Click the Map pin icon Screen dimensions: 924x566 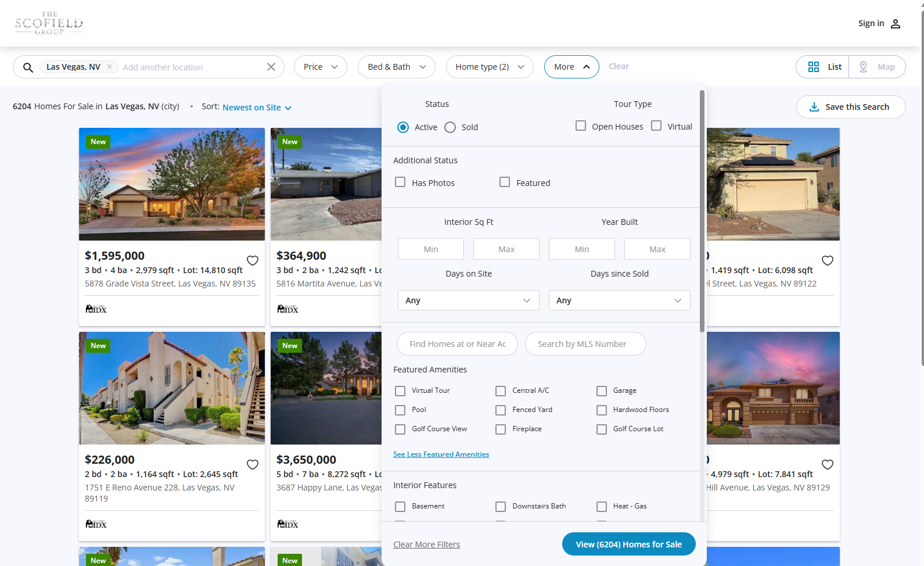tap(864, 67)
